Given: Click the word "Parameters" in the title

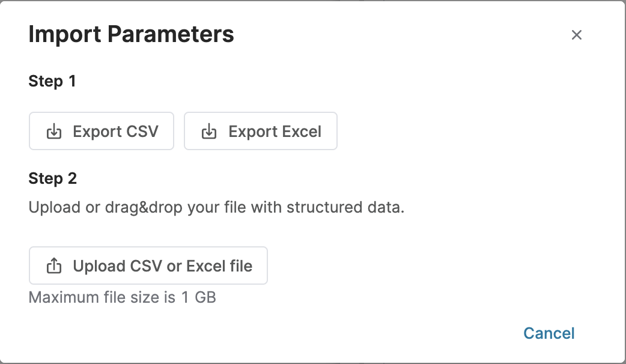Looking at the screenshot, I should [x=171, y=34].
